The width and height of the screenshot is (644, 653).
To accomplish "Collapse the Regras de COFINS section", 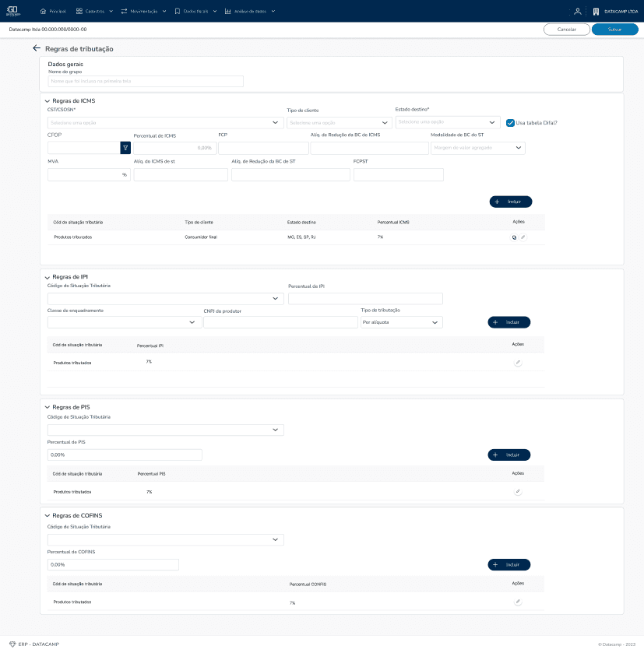I will 47,515.
